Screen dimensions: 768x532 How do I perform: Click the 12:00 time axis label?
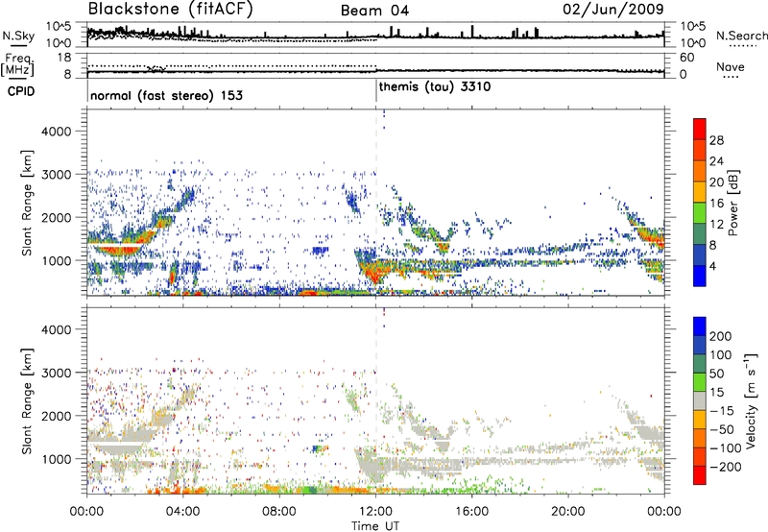375,512
